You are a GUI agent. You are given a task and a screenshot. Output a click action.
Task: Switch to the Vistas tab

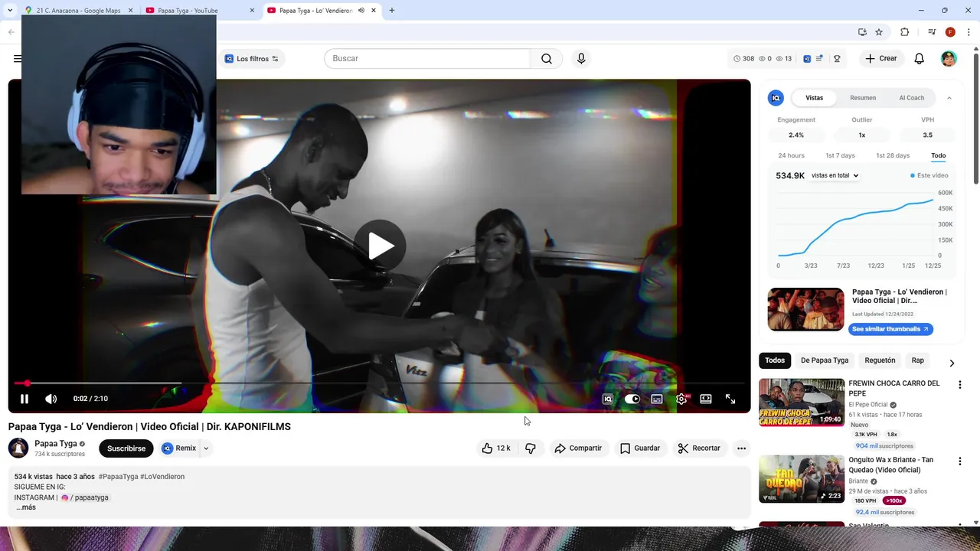[x=815, y=98]
